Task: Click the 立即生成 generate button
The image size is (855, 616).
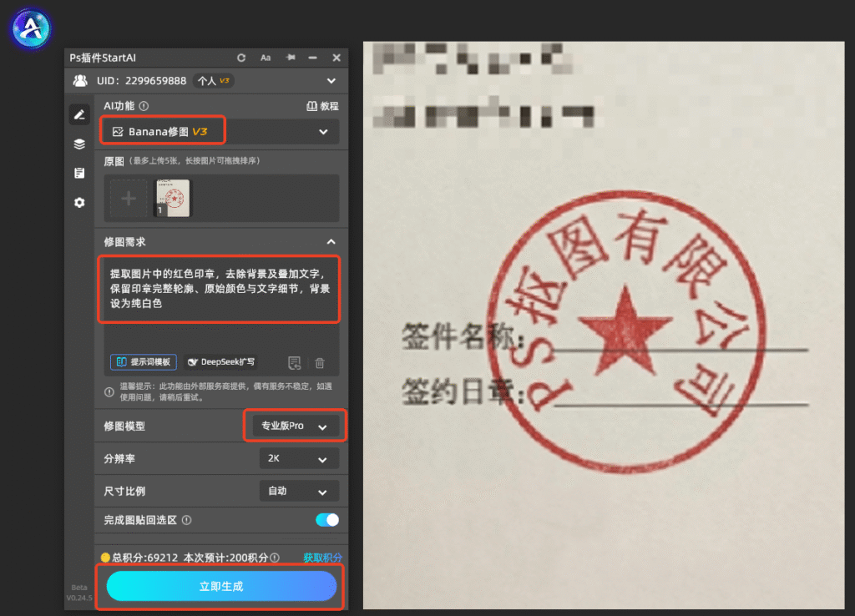Action: [221, 586]
